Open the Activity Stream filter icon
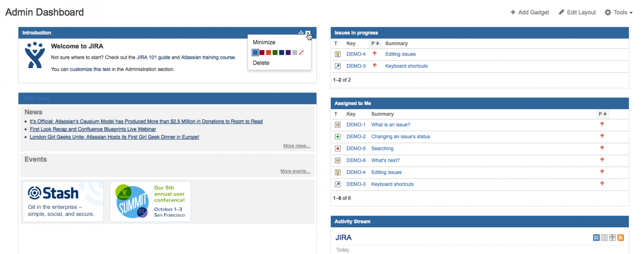Image resolution: width=644 pixels, height=254 pixels. [x=612, y=238]
